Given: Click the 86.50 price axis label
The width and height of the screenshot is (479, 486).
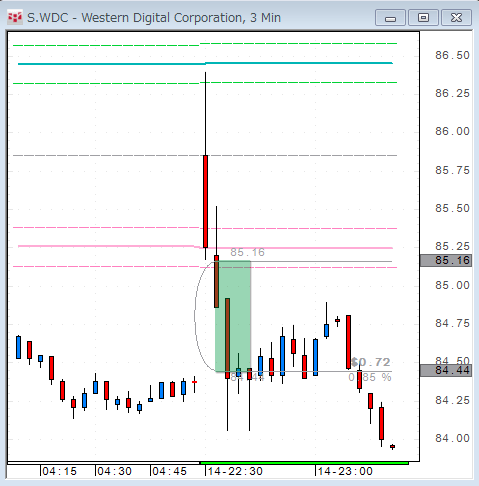Looking at the screenshot, I should (x=452, y=55).
